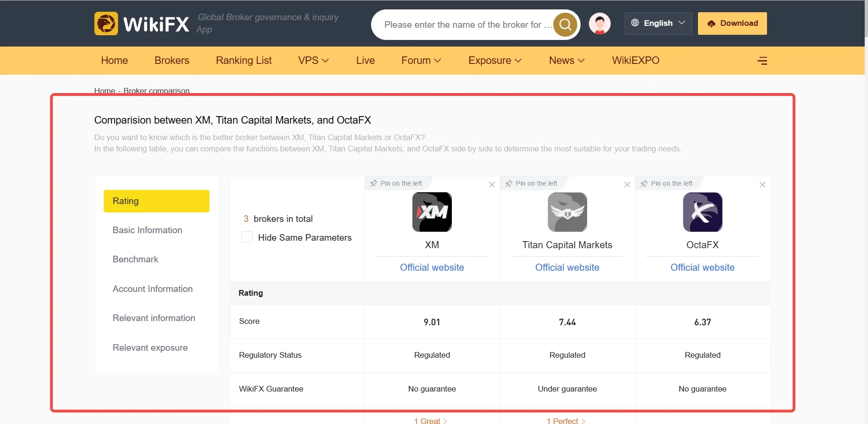Jump to Relevant information section

tap(154, 318)
